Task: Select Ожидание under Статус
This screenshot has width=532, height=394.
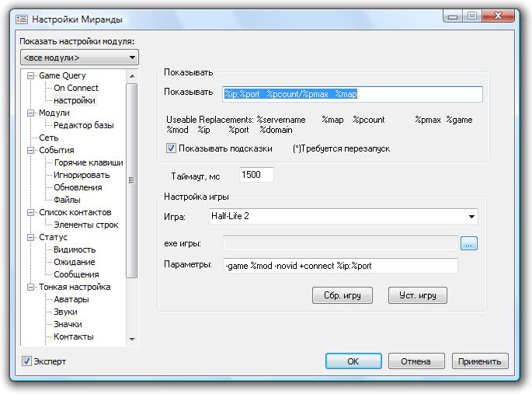Action: 75,262
